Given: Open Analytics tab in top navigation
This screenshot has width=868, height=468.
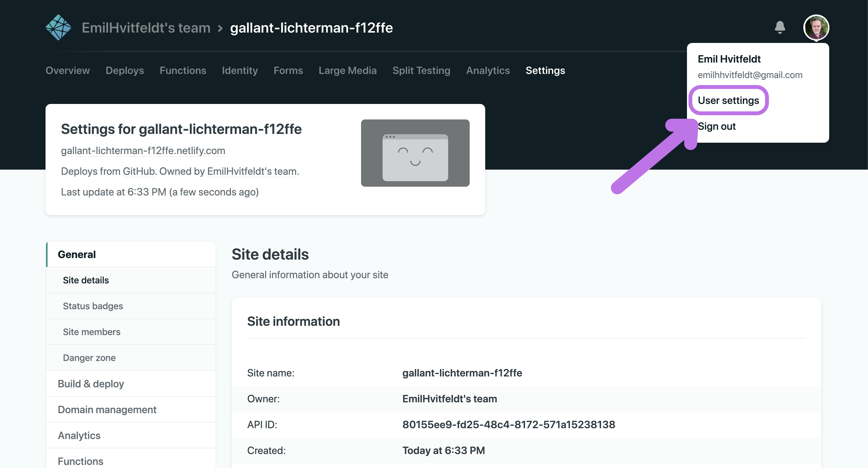Looking at the screenshot, I should [x=488, y=70].
